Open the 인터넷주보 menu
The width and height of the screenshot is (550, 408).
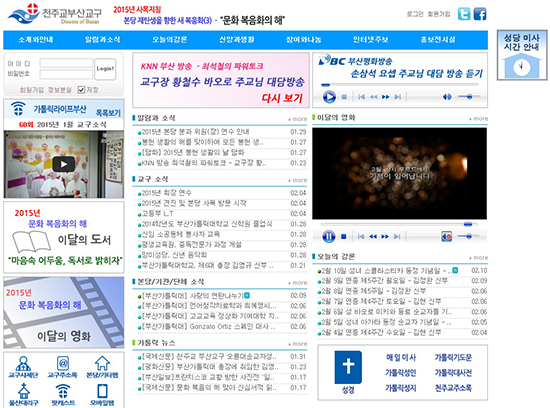371,40
